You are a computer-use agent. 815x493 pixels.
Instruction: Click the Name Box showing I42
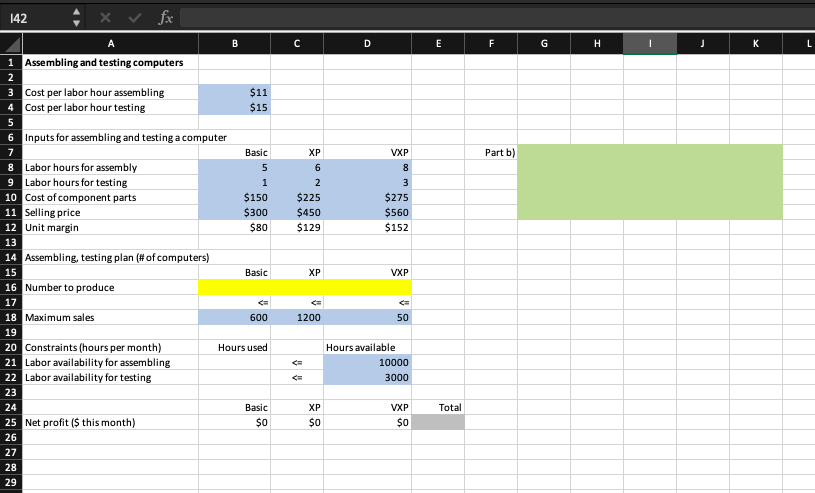point(36,18)
